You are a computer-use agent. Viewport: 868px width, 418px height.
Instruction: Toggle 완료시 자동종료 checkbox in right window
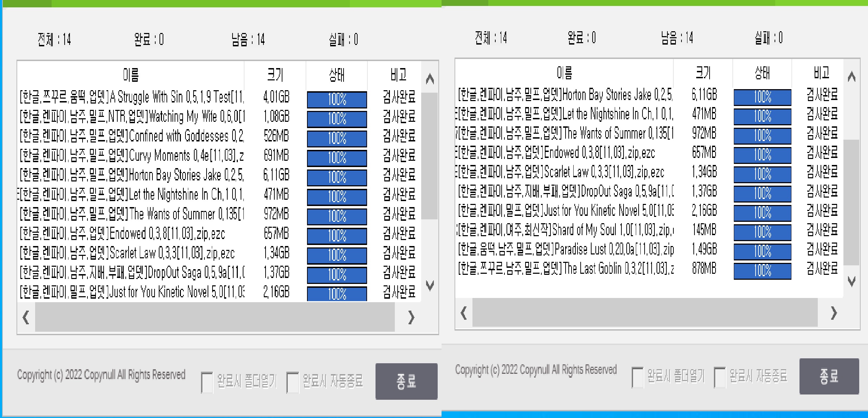pyautogui.click(x=720, y=377)
